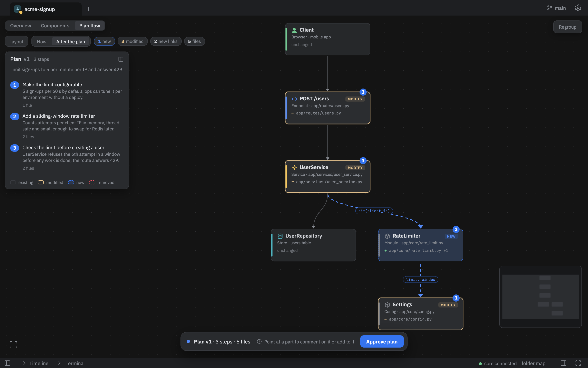Toggle the 5 files filter chip
This screenshot has width=588, height=368.
click(194, 41)
